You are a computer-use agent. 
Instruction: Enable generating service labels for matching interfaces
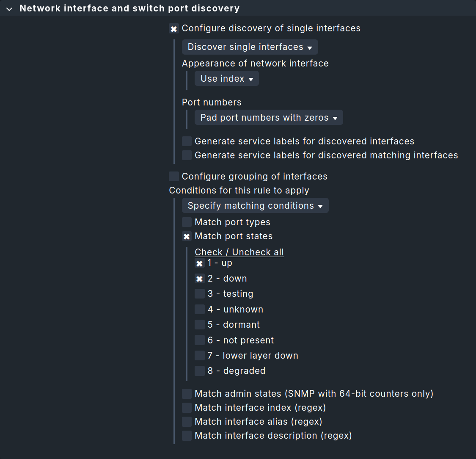(187, 155)
